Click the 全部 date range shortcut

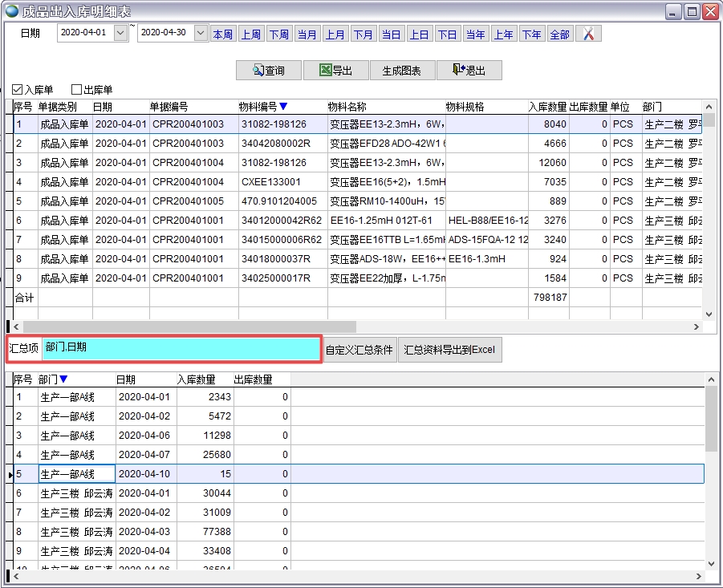(x=559, y=34)
